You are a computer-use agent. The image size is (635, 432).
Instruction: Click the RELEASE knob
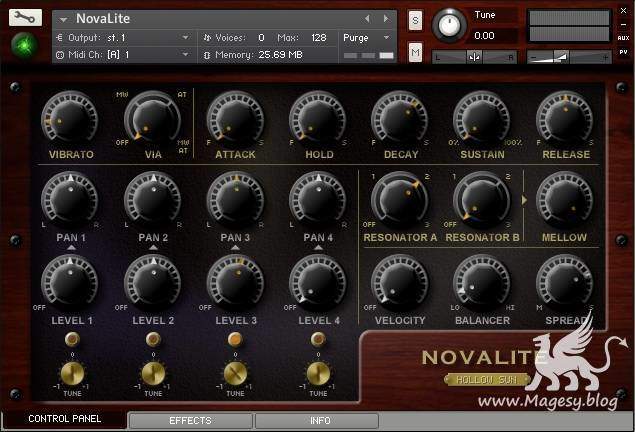click(565, 119)
